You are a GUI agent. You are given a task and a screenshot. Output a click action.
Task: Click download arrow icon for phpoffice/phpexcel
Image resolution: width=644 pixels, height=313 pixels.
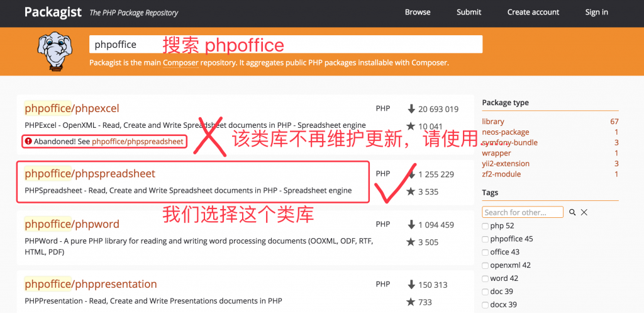(411, 109)
